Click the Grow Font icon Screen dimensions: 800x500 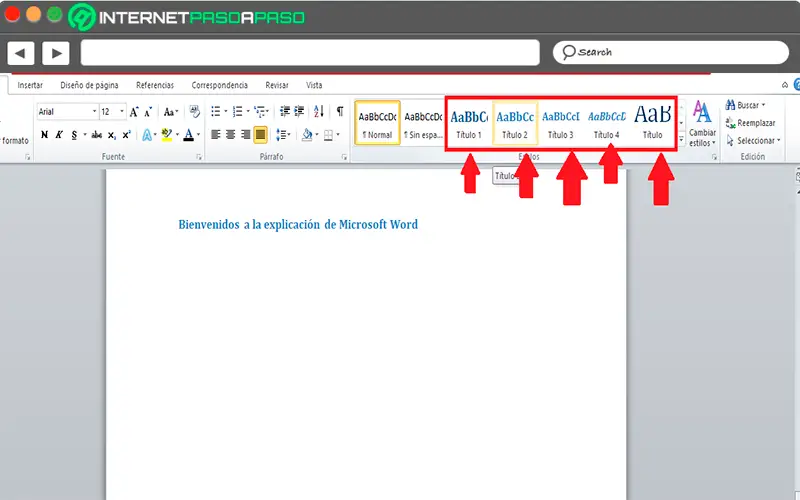click(134, 112)
